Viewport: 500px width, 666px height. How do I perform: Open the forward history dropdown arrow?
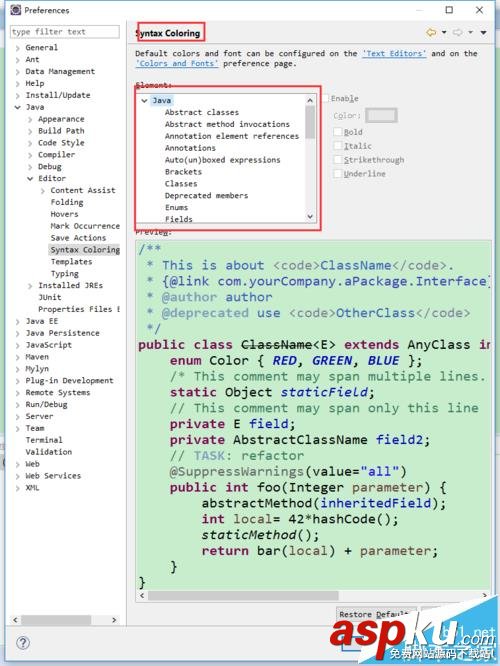coord(471,32)
